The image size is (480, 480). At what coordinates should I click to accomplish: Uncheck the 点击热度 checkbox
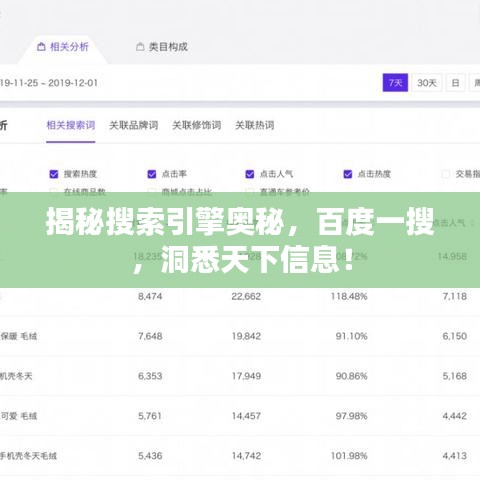[348, 174]
